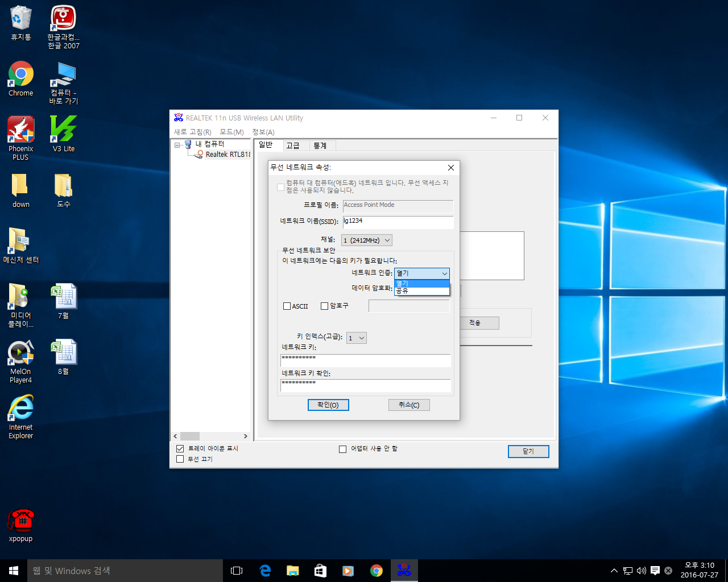Choose 공유 in authentication list
728x582 pixels.
click(x=422, y=290)
